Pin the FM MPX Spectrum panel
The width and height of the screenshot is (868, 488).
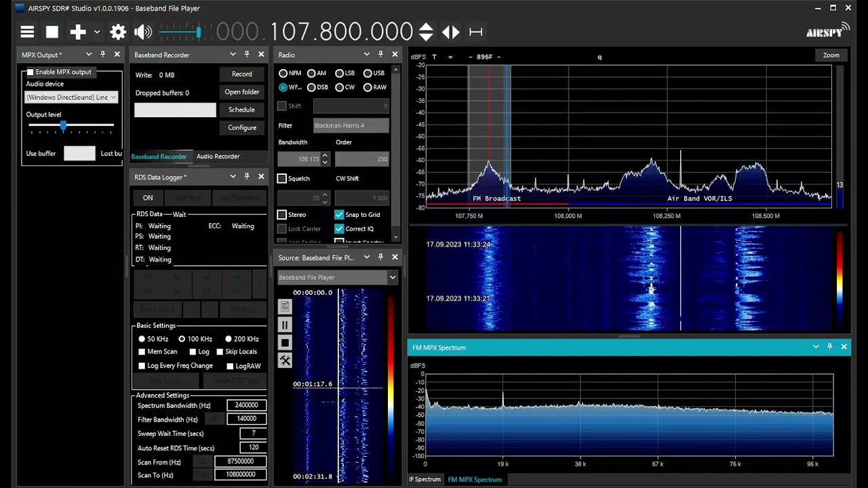pyautogui.click(x=830, y=347)
